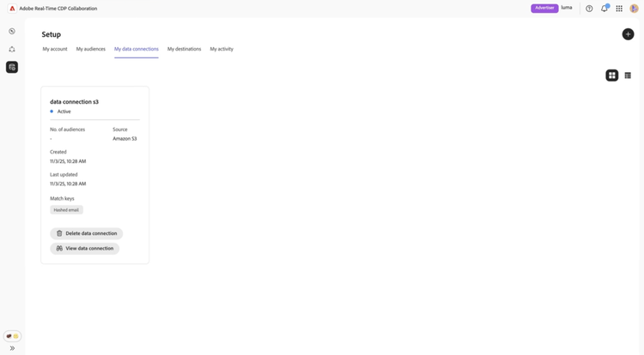Expand the sidebar with double chevron
The image size is (644, 355).
pos(12,348)
